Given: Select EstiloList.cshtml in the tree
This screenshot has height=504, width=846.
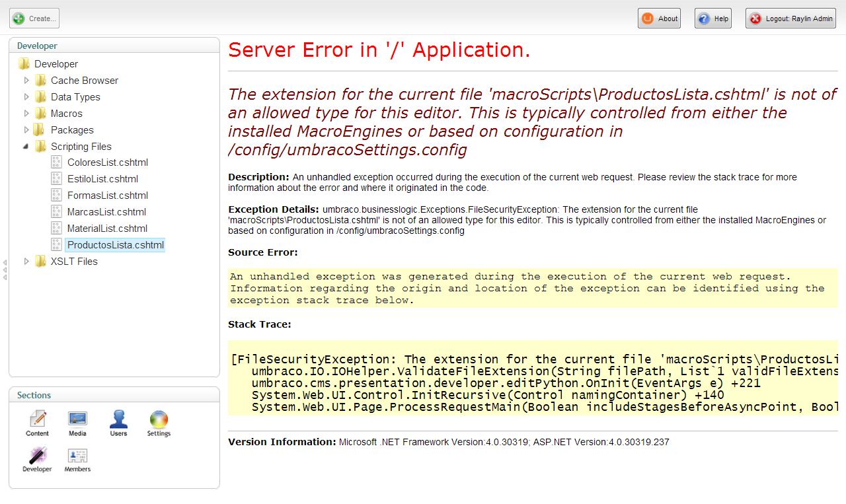Looking at the screenshot, I should [x=102, y=178].
